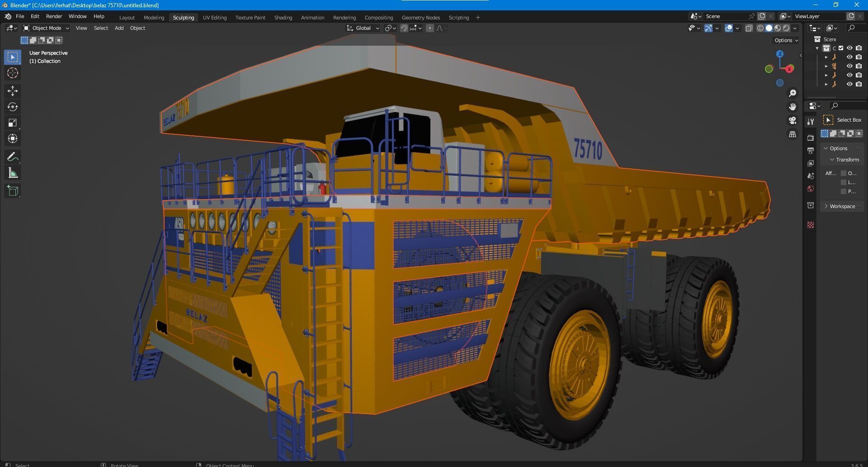Open the Texture properties tab (checker icon)
Viewport: 868px width, 467px height.
tap(811, 225)
